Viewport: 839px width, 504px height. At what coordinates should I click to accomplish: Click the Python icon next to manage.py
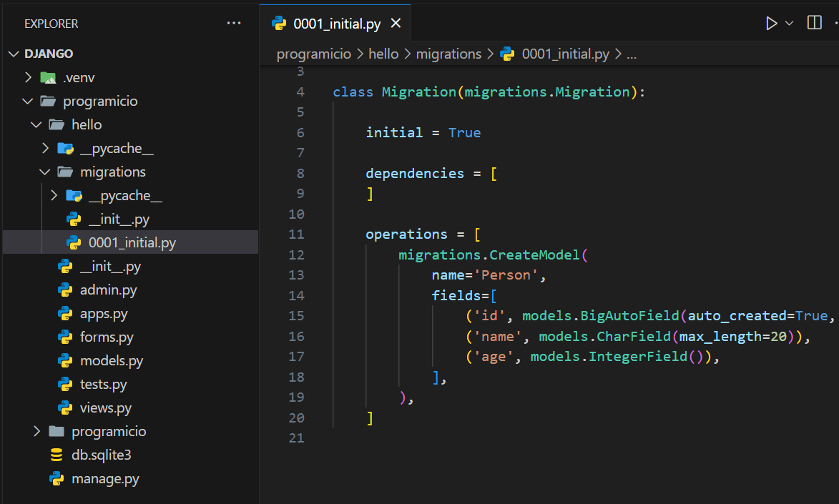pos(57,478)
